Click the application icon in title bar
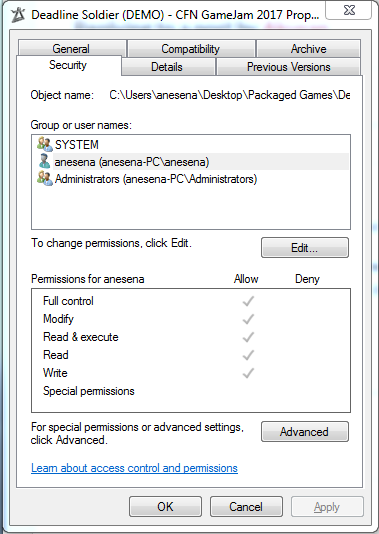 (18, 15)
